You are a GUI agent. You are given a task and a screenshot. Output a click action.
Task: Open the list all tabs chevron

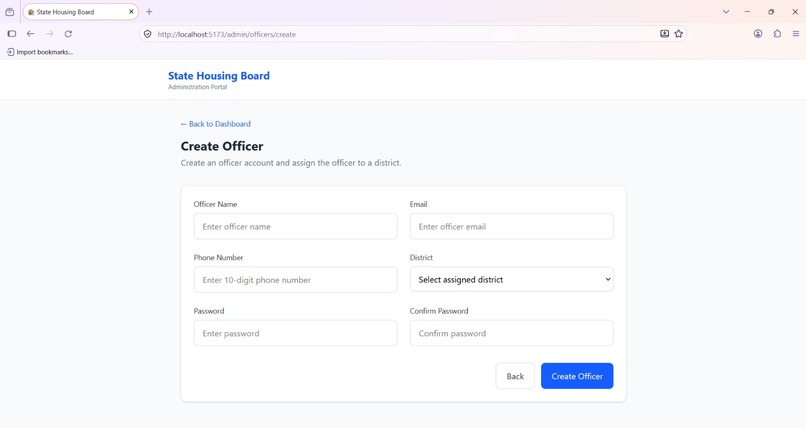[726, 12]
